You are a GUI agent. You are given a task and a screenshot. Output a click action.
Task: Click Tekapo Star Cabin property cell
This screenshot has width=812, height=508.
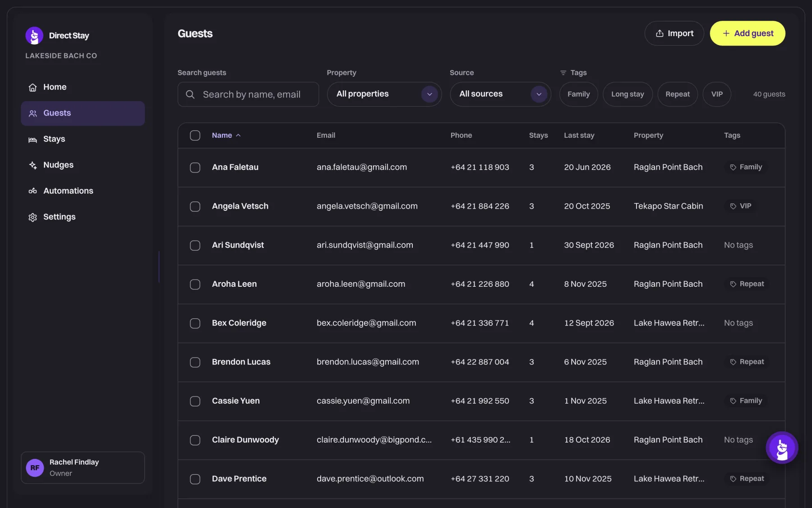[668, 206]
